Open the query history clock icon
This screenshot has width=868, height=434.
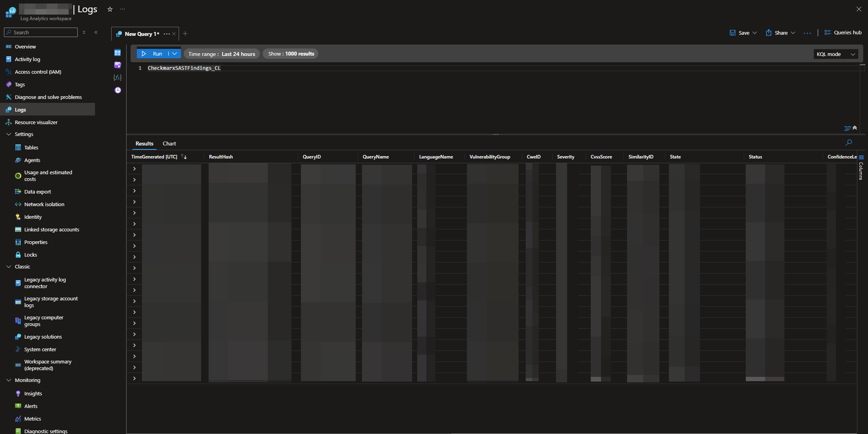tap(118, 90)
